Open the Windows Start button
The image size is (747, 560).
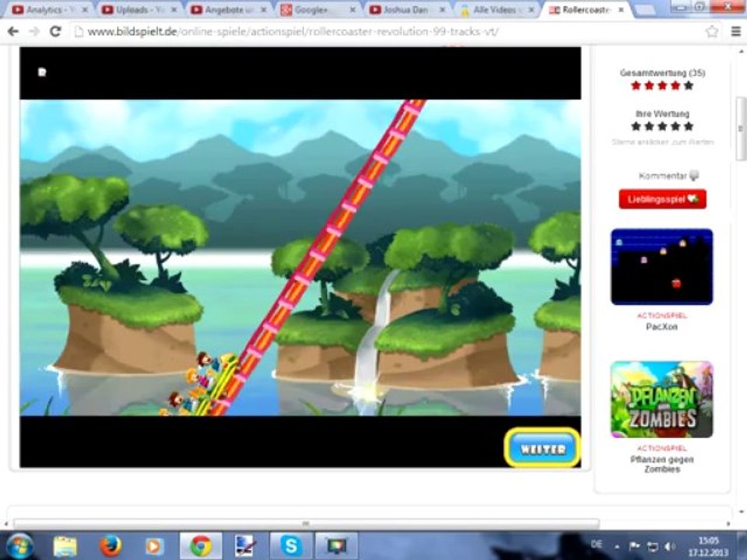19,546
